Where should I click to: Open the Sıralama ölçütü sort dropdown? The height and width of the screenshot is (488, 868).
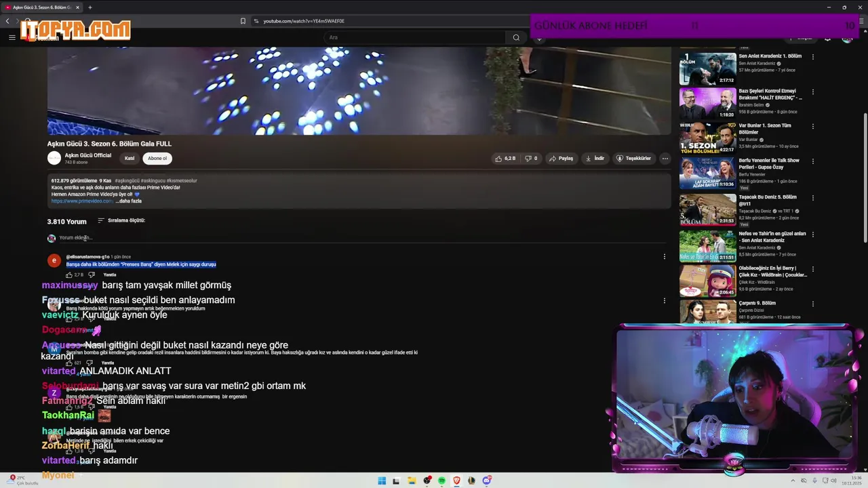click(121, 220)
